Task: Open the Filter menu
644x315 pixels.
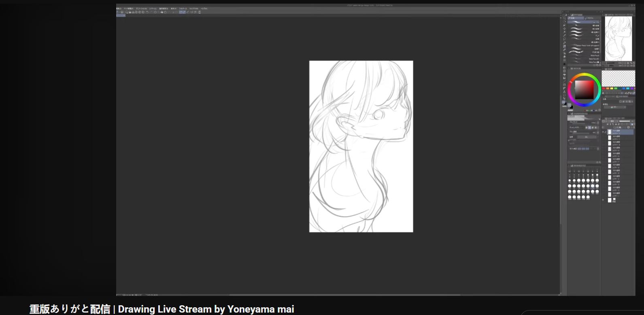Action: tap(183, 9)
